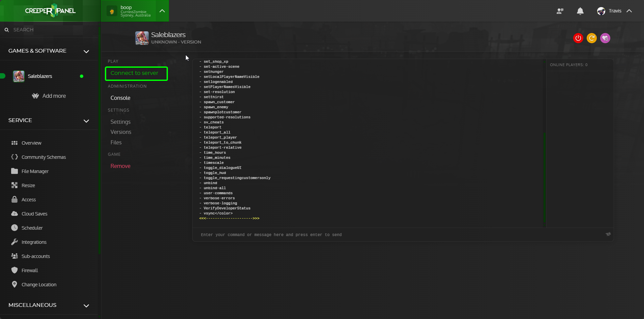The width and height of the screenshot is (644, 319).
Task: Click 'toggle_hud' console line
Action: tap(215, 173)
